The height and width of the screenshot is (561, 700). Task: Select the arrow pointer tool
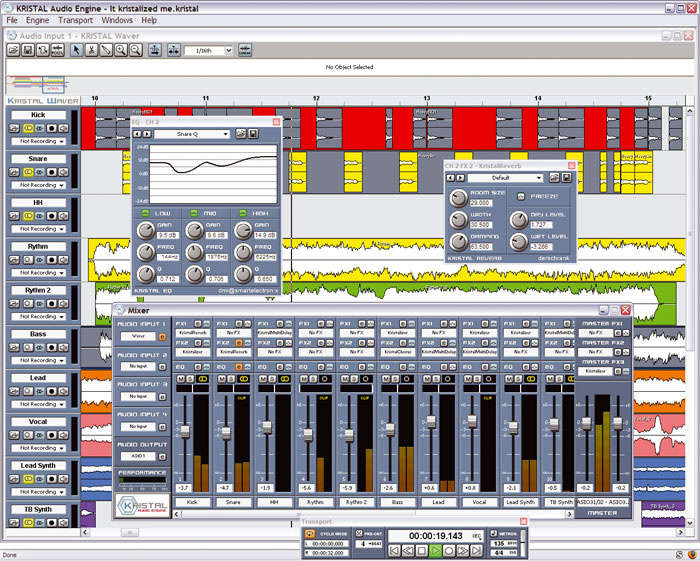tap(76, 50)
